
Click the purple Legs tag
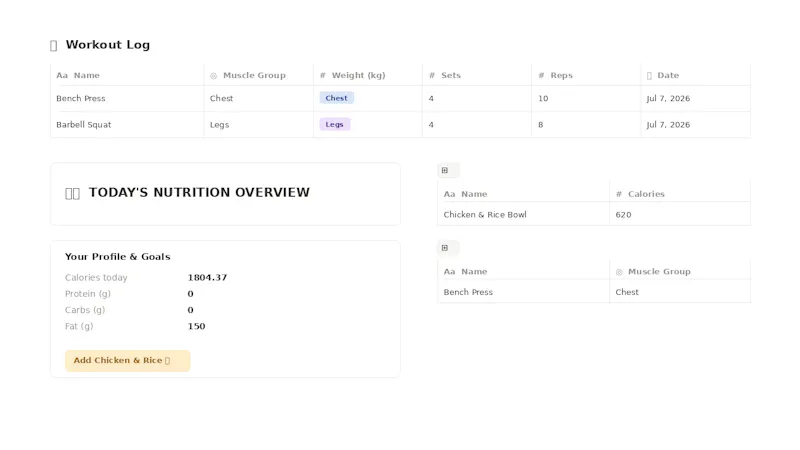(x=334, y=124)
